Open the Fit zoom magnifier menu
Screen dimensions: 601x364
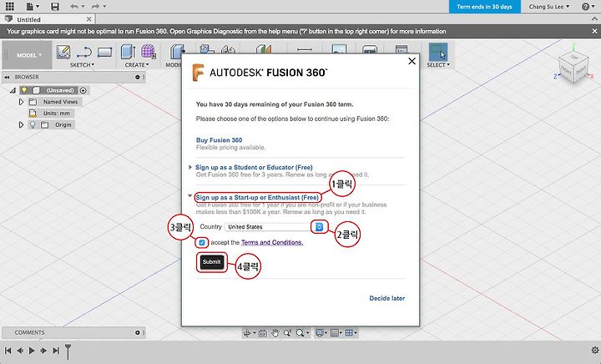(x=300, y=333)
